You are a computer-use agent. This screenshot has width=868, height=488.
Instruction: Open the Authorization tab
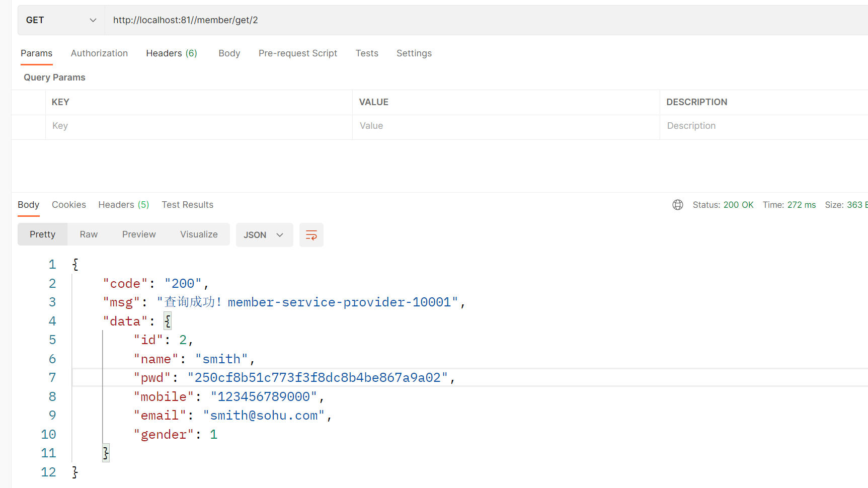[x=99, y=53]
